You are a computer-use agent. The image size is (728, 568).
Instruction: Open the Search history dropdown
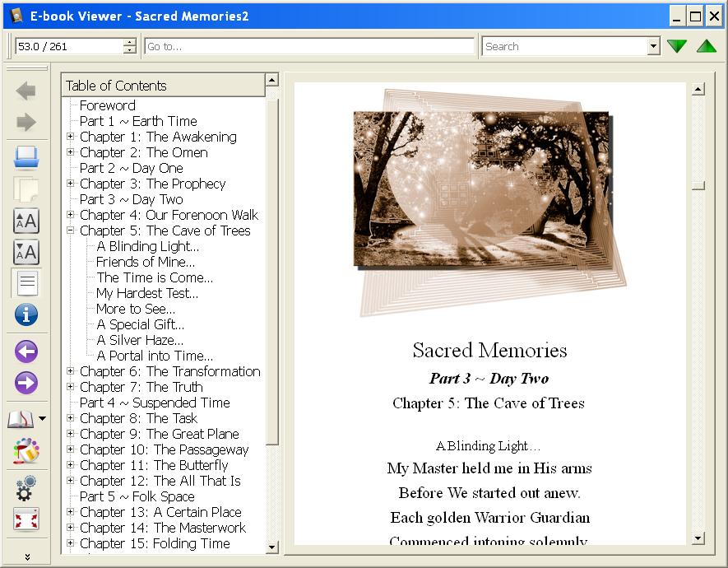pyautogui.click(x=654, y=46)
